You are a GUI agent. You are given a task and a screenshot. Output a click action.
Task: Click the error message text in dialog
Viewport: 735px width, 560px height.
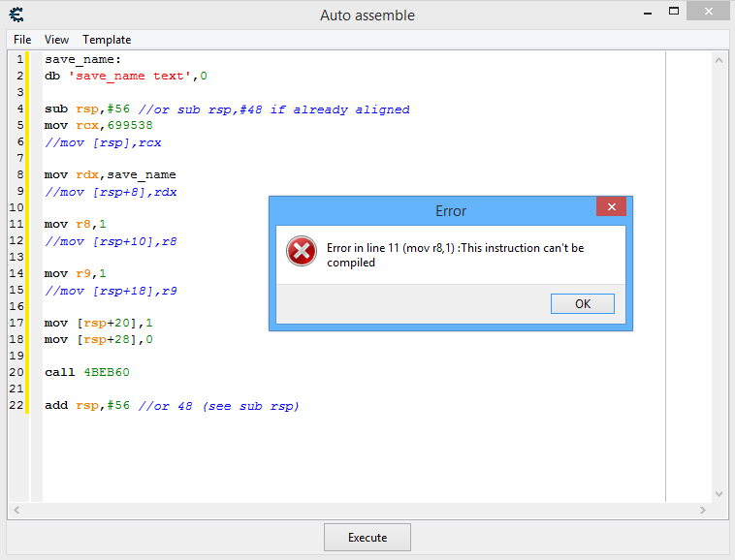point(455,255)
